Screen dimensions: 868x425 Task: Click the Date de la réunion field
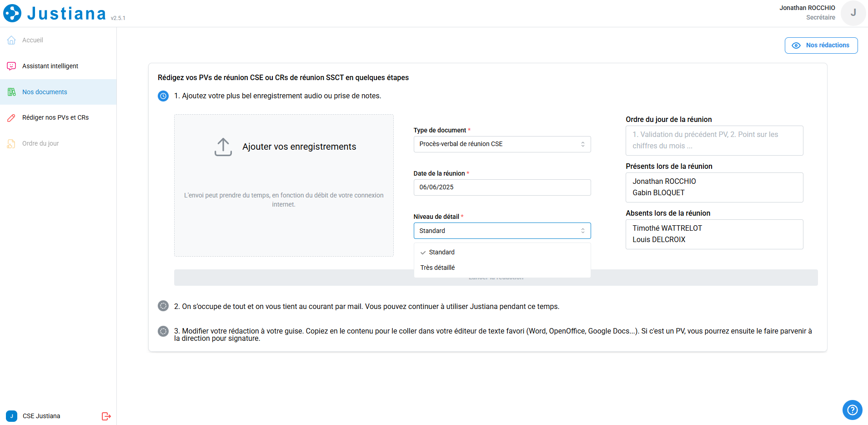[502, 187]
